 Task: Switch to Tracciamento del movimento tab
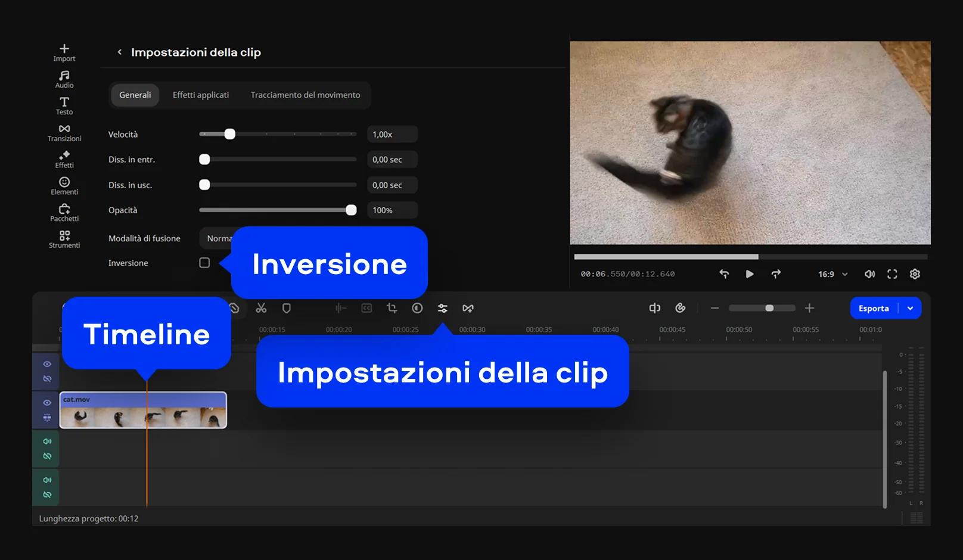coord(305,95)
